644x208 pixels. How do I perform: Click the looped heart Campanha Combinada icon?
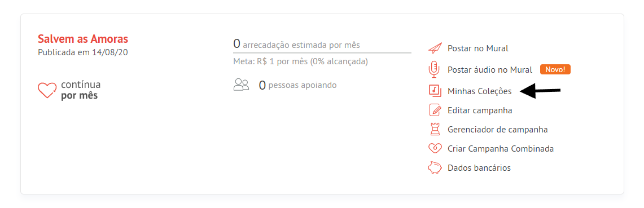(x=435, y=148)
